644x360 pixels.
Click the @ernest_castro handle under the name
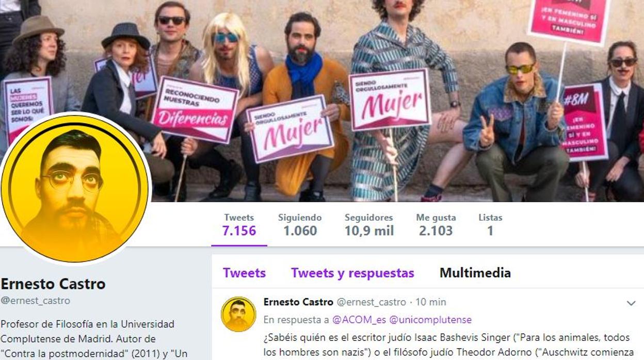coord(36,301)
